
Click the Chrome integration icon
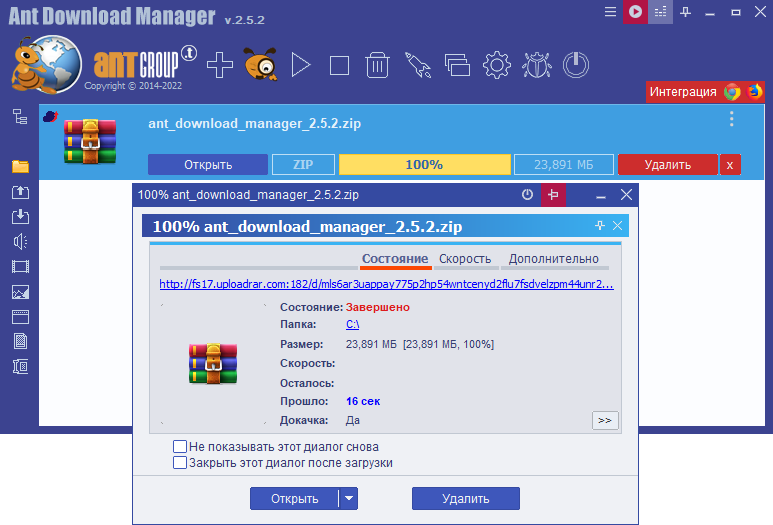[x=732, y=92]
